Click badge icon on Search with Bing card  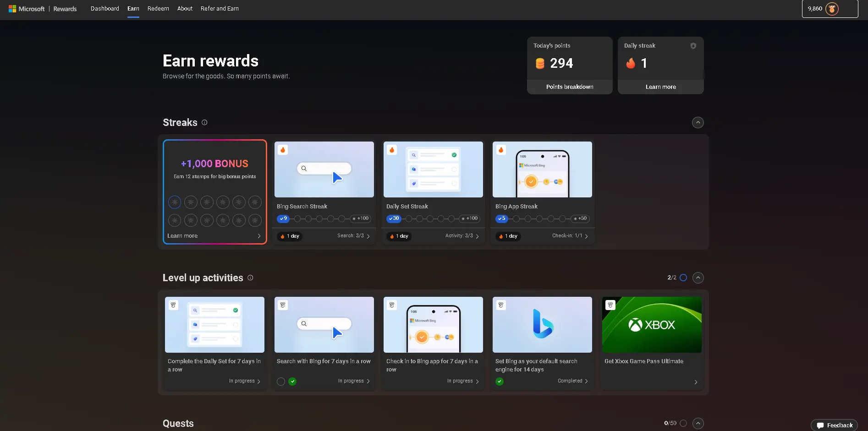(x=283, y=305)
